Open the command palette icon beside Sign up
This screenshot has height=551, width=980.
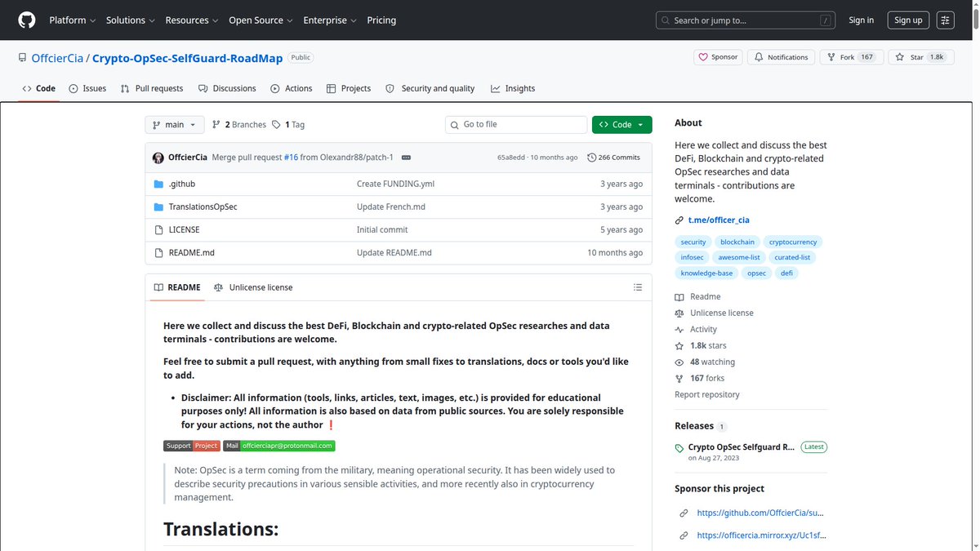point(946,20)
